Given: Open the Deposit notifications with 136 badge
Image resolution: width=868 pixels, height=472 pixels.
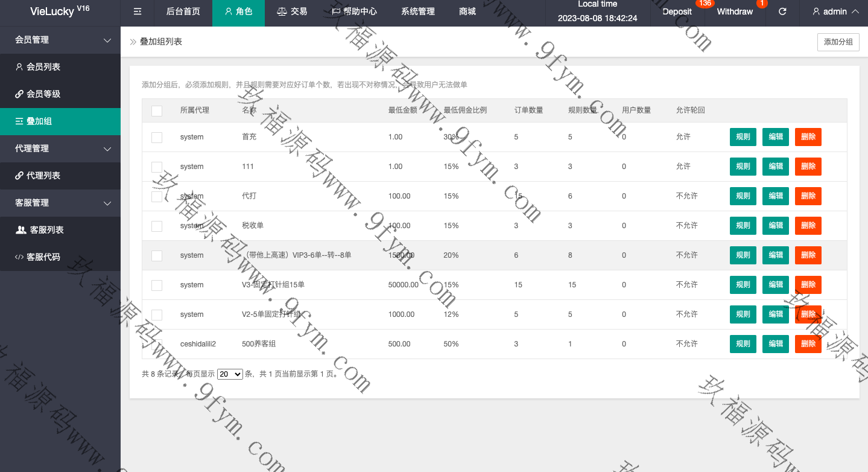Looking at the screenshot, I should (677, 11).
